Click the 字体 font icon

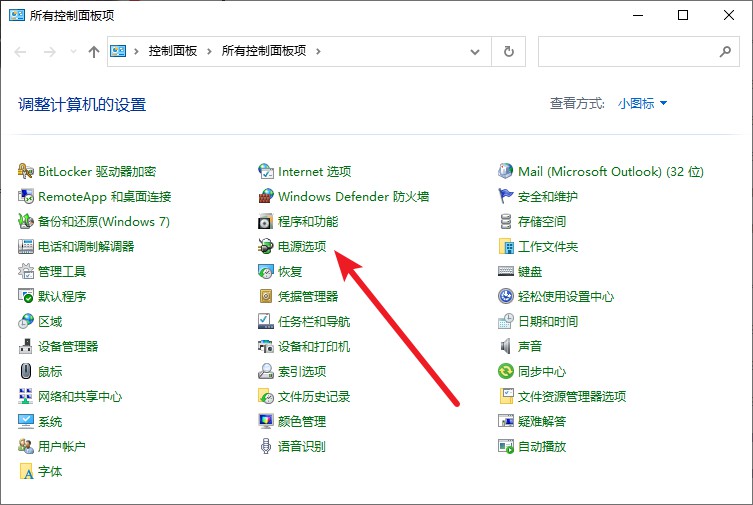tap(26, 471)
